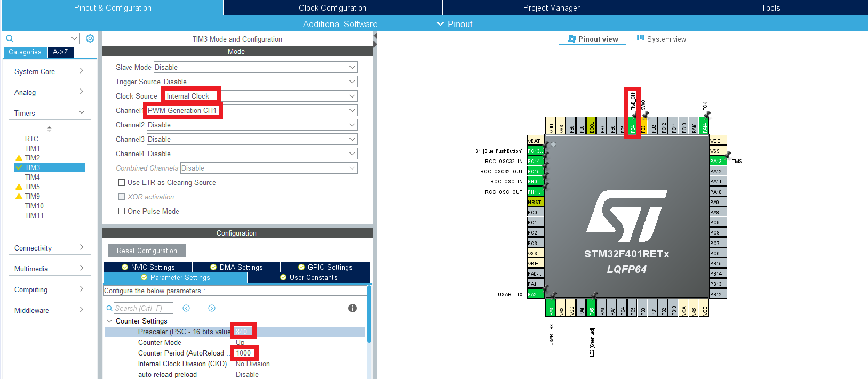The width and height of the screenshot is (868, 379).
Task: Click the green PA13 TMS pin
Action: pyautogui.click(x=718, y=161)
